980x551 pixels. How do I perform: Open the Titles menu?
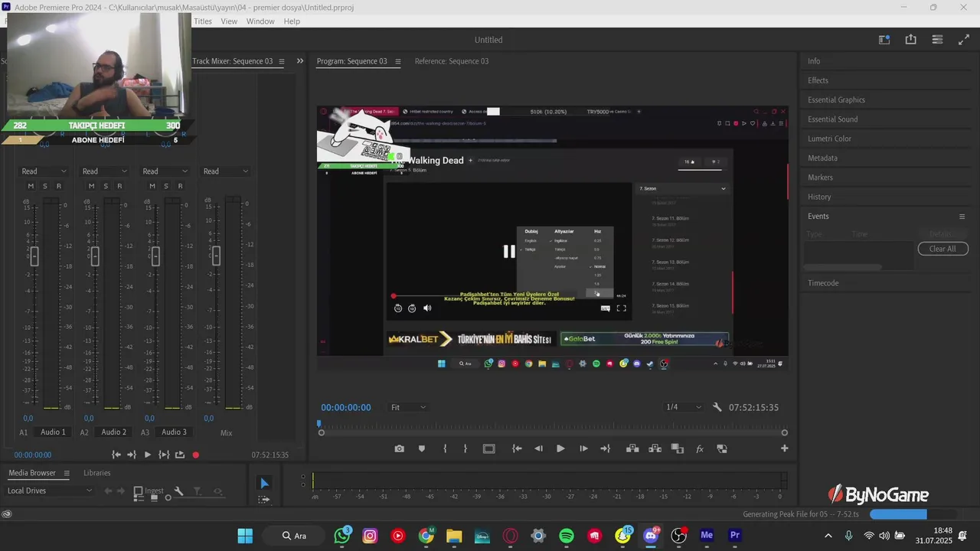pyautogui.click(x=203, y=21)
